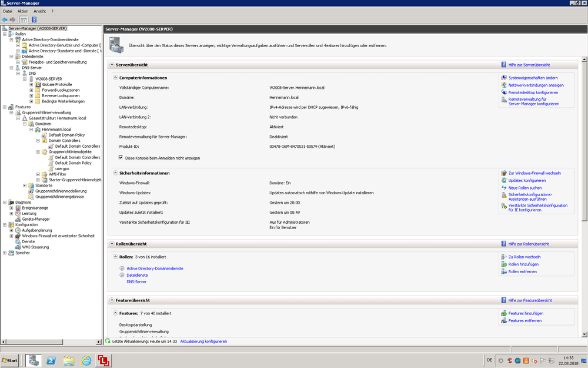588x368 pixels.
Task: Expand the Speicher node in the tree
Action: [x=5, y=253]
